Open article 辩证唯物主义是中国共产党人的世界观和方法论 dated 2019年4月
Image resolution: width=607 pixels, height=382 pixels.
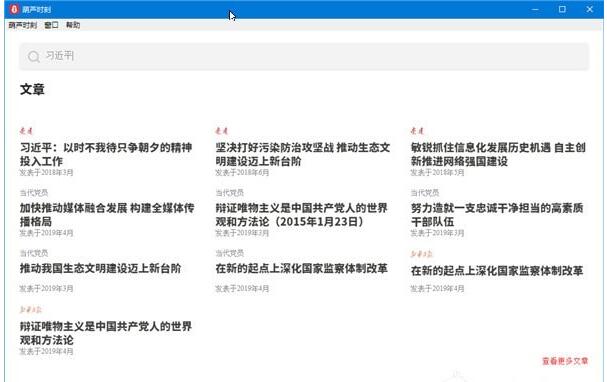tap(106, 333)
